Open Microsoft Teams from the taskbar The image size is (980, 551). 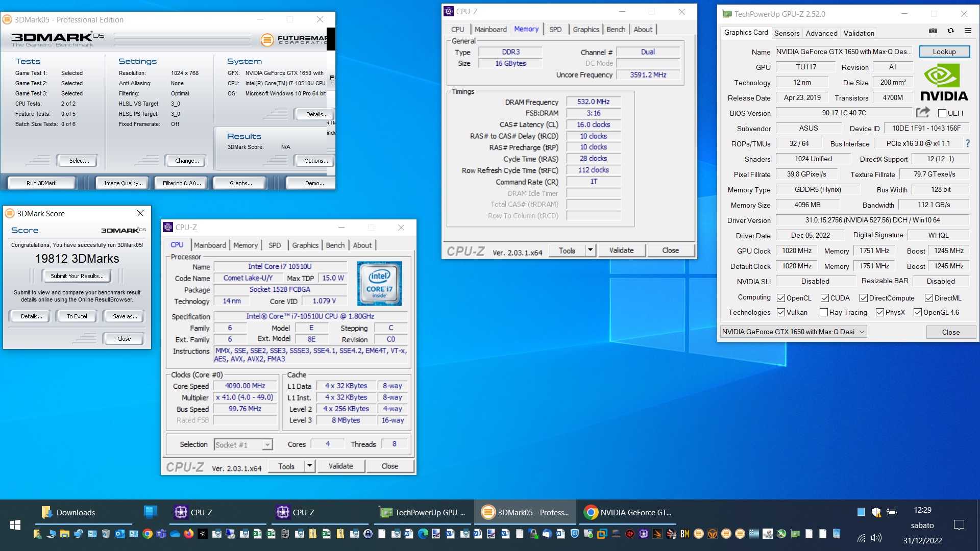pyautogui.click(x=161, y=534)
